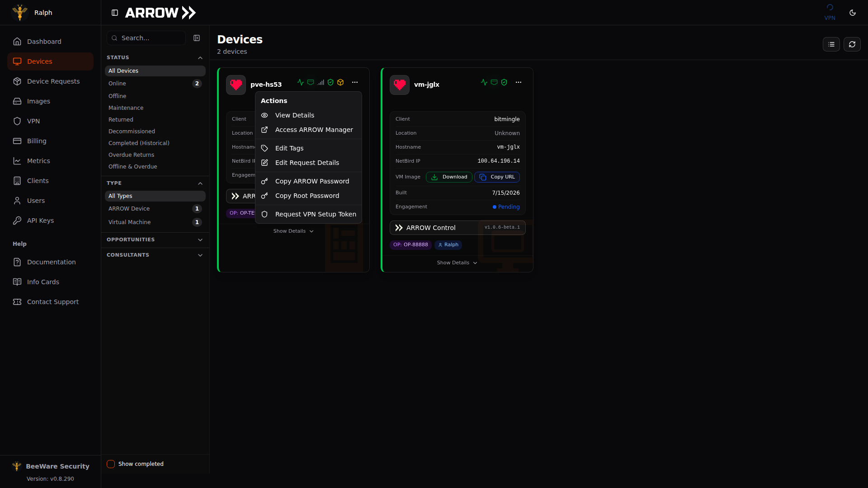Screen dimensions: 868x488
Task: Click the vm-jglx heart avatar icon
Action: 400,84
